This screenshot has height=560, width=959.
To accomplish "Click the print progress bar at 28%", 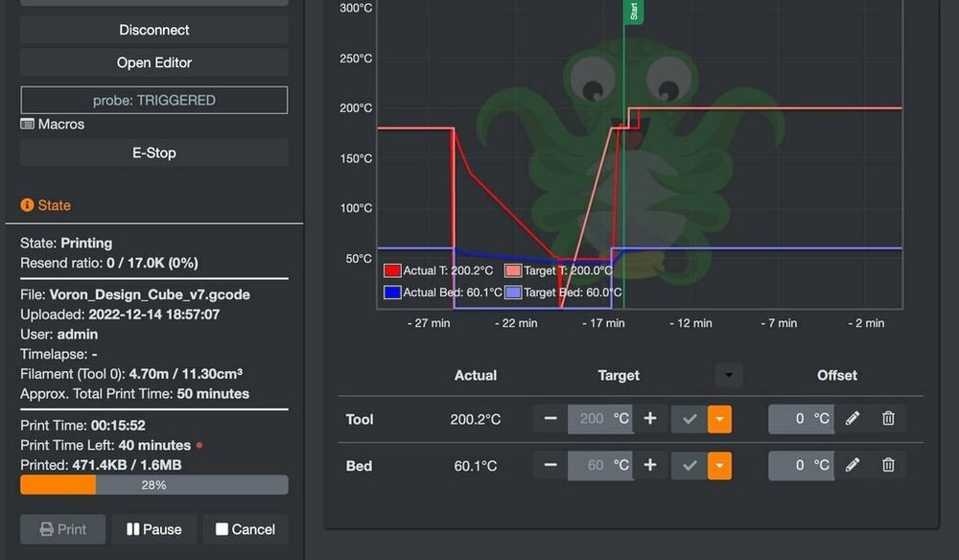I will [x=154, y=485].
